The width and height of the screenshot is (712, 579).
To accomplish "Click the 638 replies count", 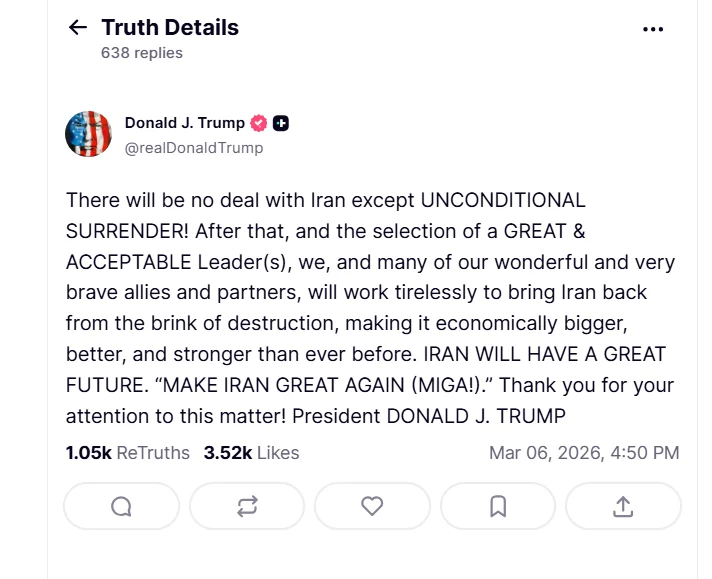I will [x=142, y=53].
